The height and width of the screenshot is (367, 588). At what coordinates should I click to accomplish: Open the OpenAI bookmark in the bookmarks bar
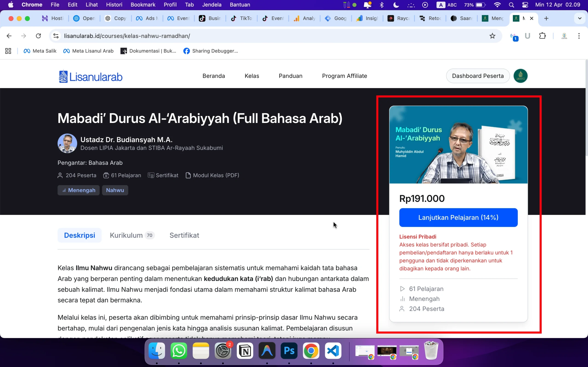point(84,18)
